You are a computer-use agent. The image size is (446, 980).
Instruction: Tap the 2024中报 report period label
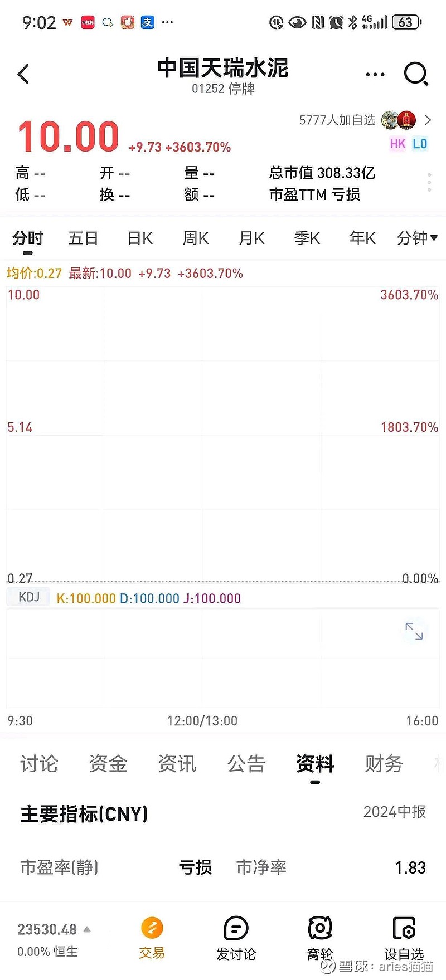click(394, 812)
